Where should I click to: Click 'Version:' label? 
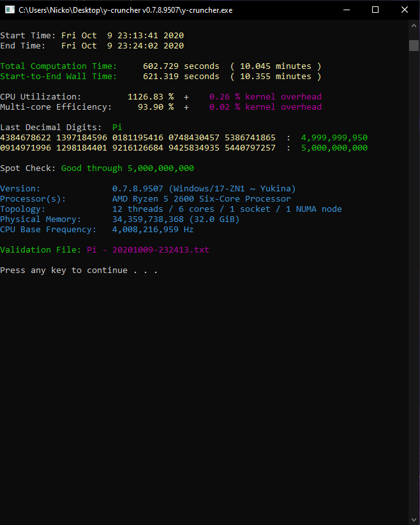(x=20, y=189)
